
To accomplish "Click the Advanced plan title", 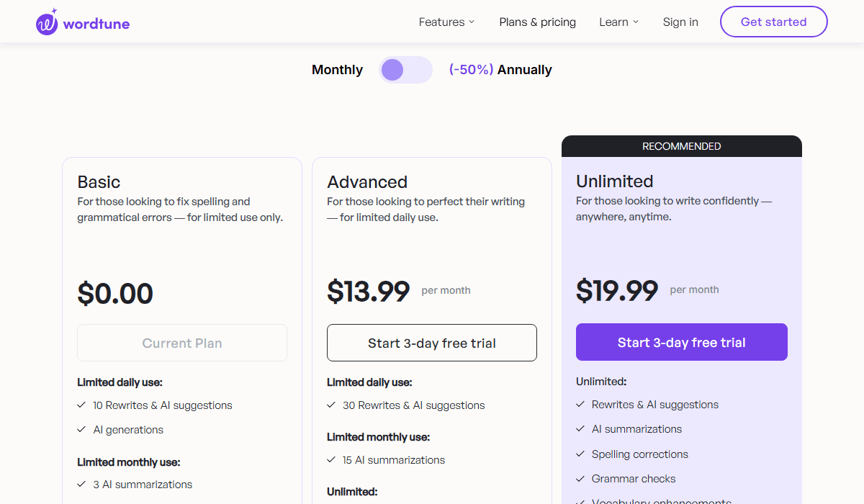I will (367, 182).
